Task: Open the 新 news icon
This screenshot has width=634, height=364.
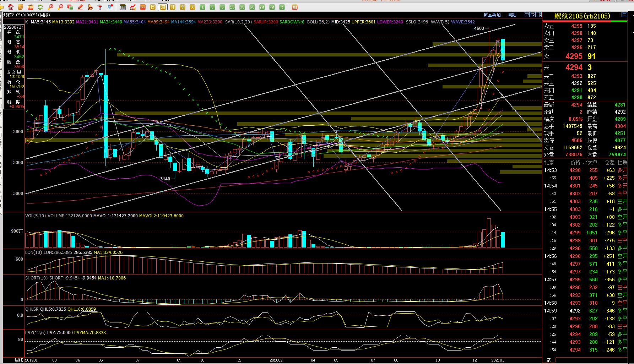Action: (x=110, y=7)
